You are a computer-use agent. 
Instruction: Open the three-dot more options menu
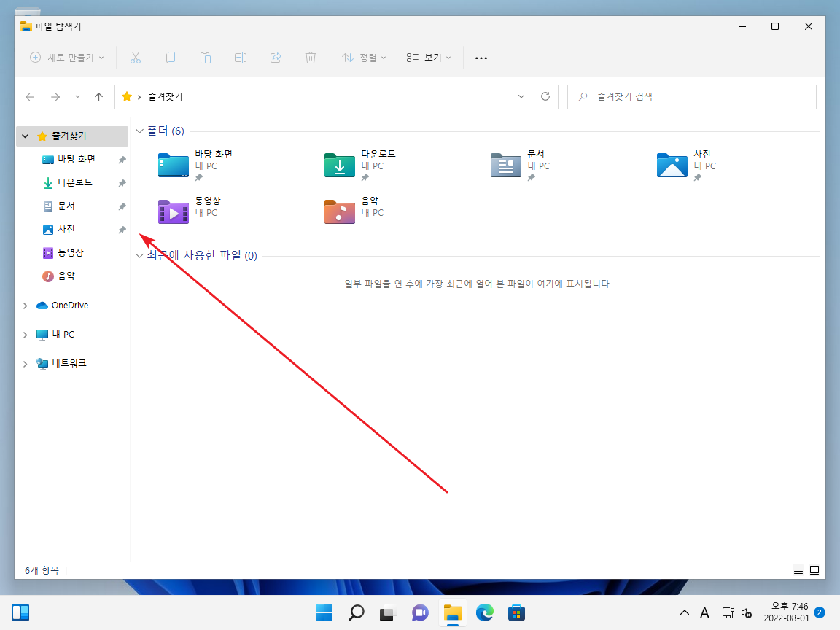481,58
